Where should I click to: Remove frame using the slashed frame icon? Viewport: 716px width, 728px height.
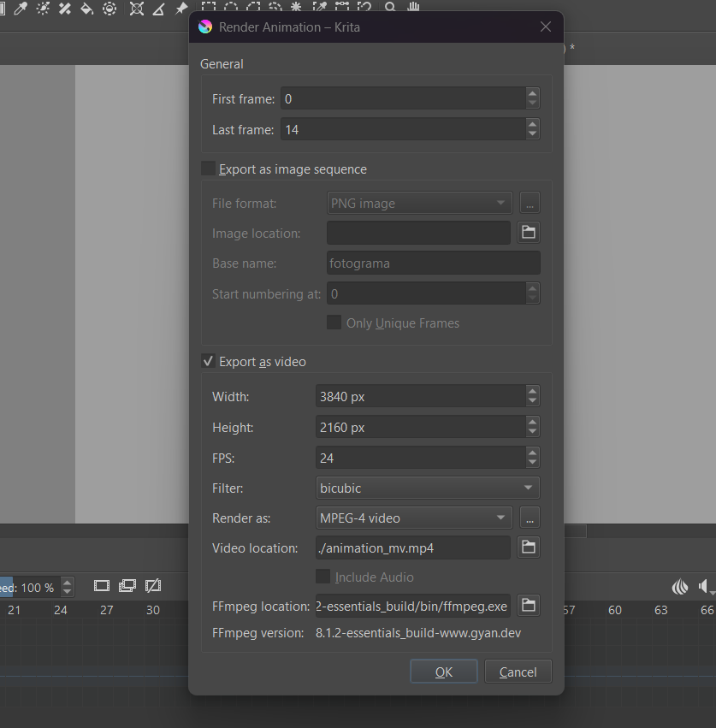pos(153,586)
